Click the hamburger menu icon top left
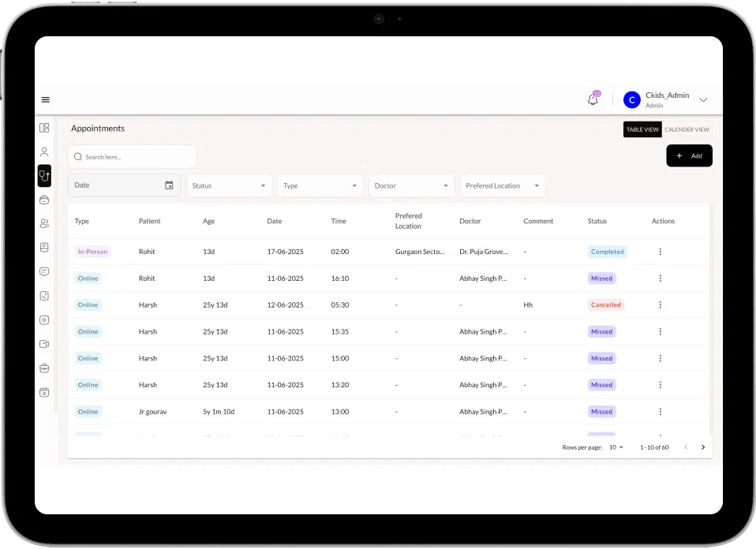The image size is (756, 549). click(x=46, y=99)
